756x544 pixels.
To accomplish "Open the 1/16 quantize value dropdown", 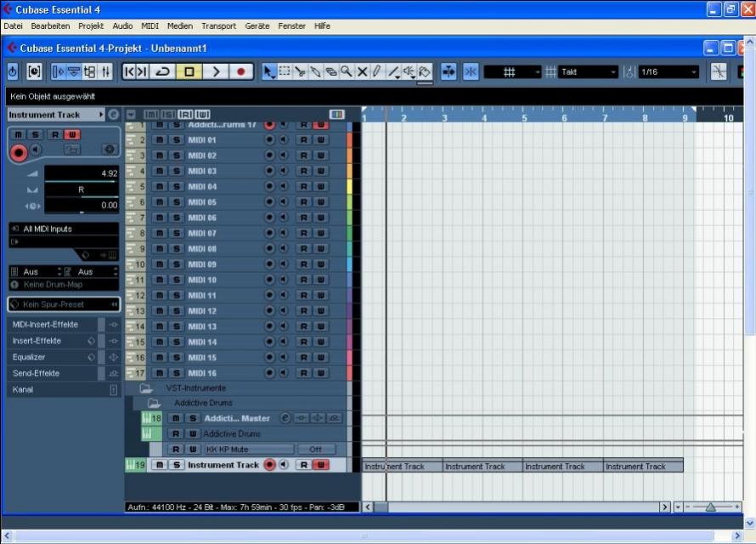I will pos(669,72).
